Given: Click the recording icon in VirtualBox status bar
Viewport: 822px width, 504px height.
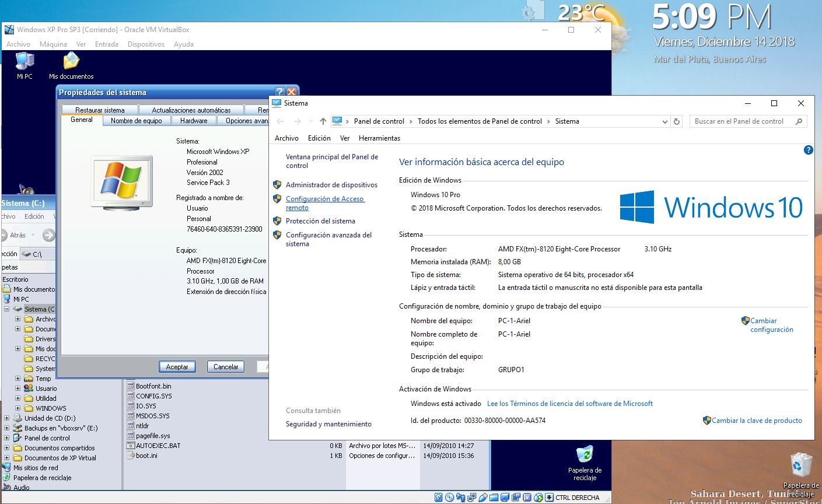Looking at the screenshot, I should (x=516, y=498).
